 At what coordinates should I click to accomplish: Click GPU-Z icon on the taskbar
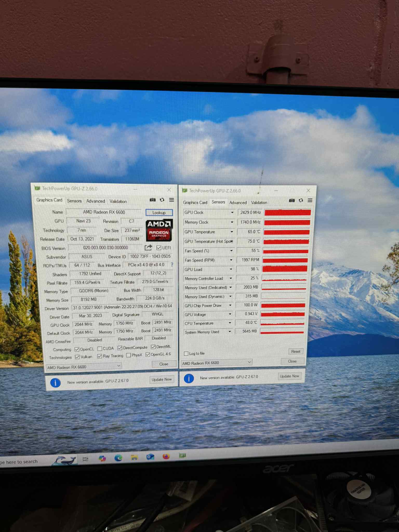point(182,455)
